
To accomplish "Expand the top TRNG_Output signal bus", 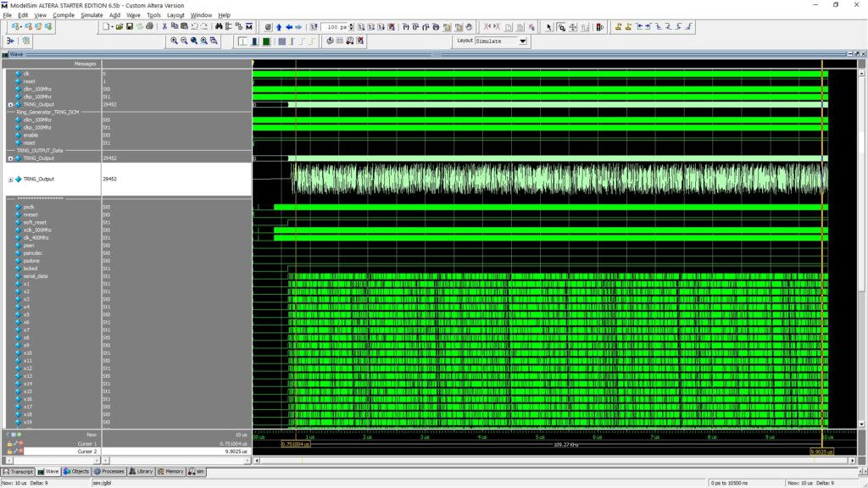I will pyautogui.click(x=10, y=104).
